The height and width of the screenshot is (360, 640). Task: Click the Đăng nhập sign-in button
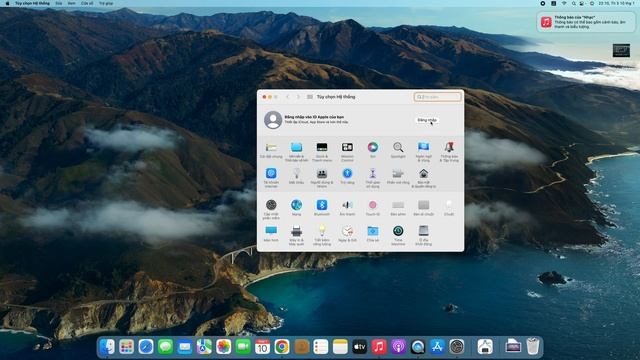pos(427,120)
